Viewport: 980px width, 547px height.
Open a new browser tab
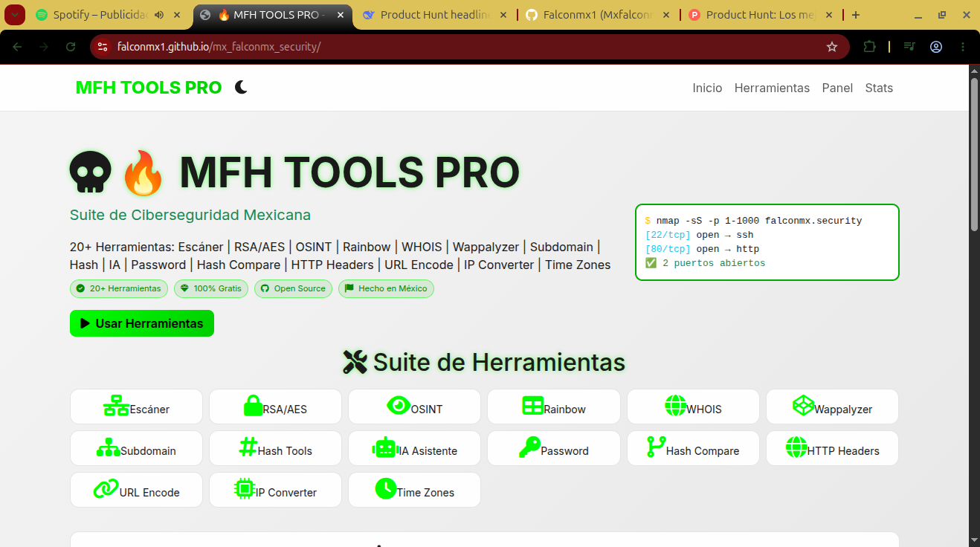coord(856,15)
